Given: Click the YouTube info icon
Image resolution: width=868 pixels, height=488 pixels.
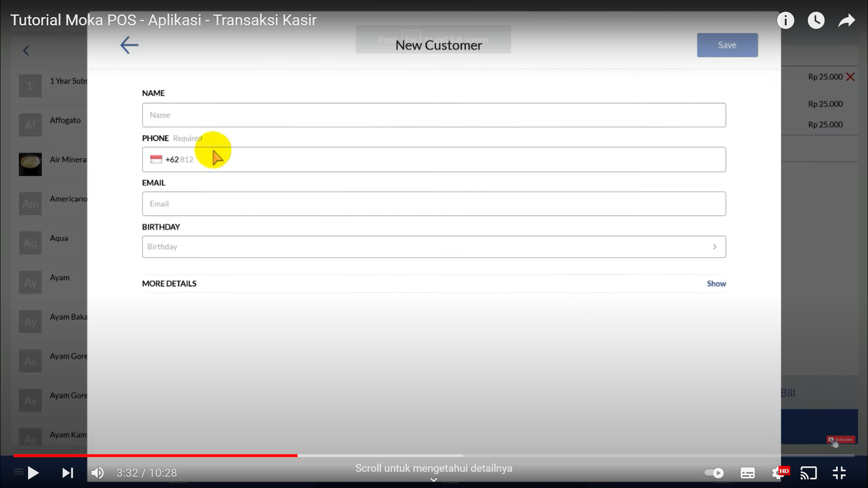Looking at the screenshot, I should (786, 20).
